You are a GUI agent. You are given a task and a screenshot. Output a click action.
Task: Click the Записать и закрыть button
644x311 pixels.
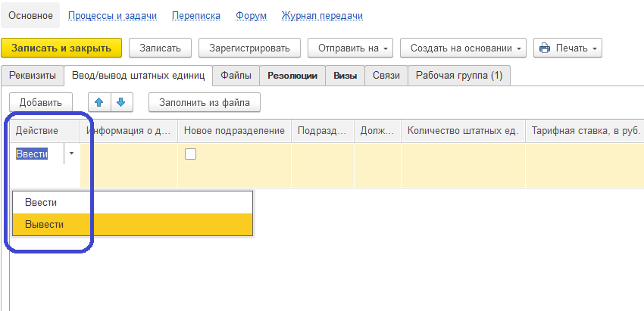(61, 48)
